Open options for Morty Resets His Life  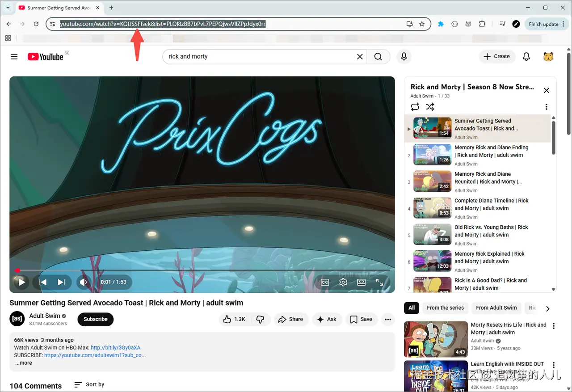[x=554, y=326]
